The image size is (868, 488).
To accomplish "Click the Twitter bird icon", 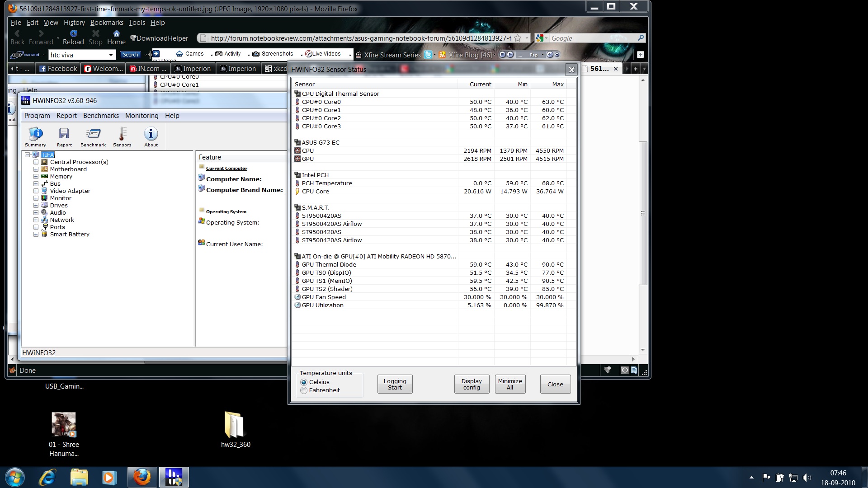I will 428,55.
